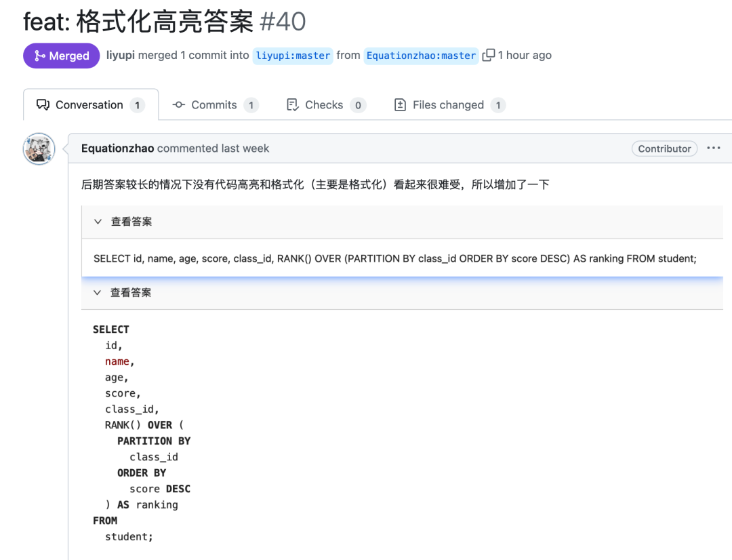732x560 pixels.
Task: Click the copy branch name icon
Action: (x=488, y=56)
